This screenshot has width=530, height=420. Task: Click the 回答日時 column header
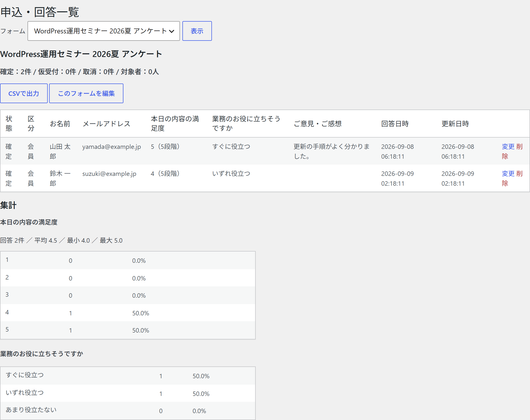click(395, 124)
